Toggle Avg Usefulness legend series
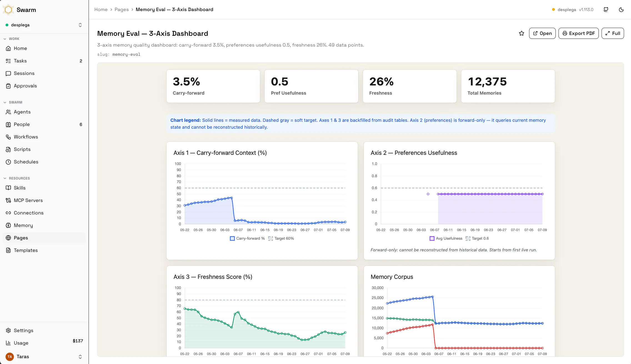 [446, 238]
